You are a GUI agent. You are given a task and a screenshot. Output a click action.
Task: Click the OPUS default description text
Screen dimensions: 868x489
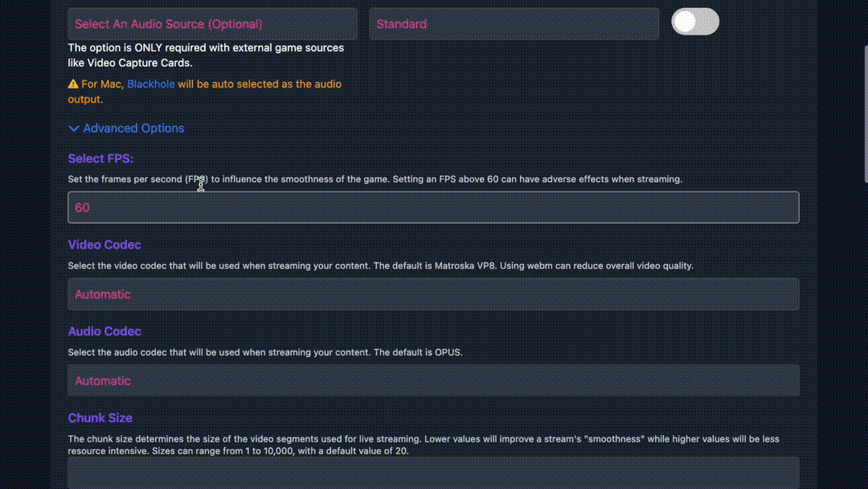[265, 352]
